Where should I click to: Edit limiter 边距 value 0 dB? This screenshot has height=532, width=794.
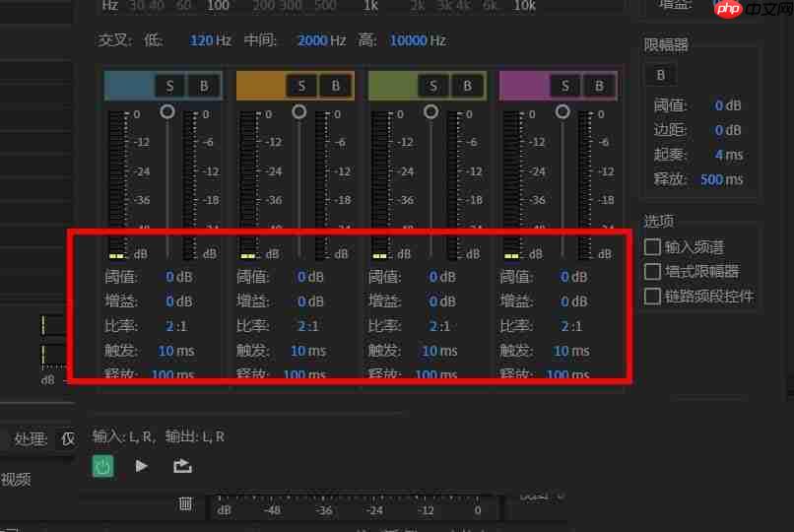tap(728, 130)
